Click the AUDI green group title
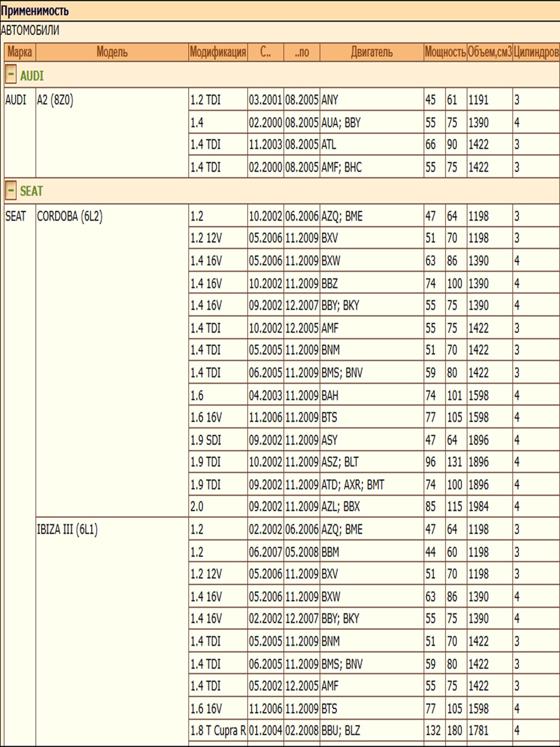Viewport: 560px width, 747px height. pos(32,76)
